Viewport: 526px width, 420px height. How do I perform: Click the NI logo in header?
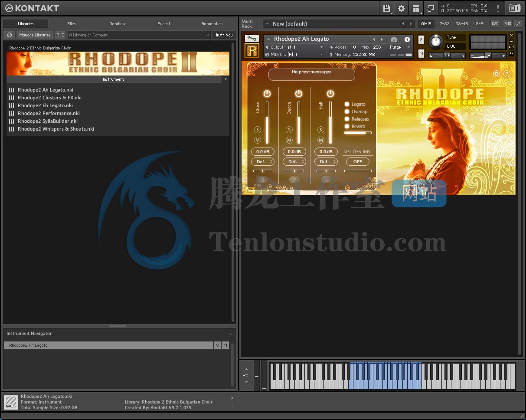[515, 8]
